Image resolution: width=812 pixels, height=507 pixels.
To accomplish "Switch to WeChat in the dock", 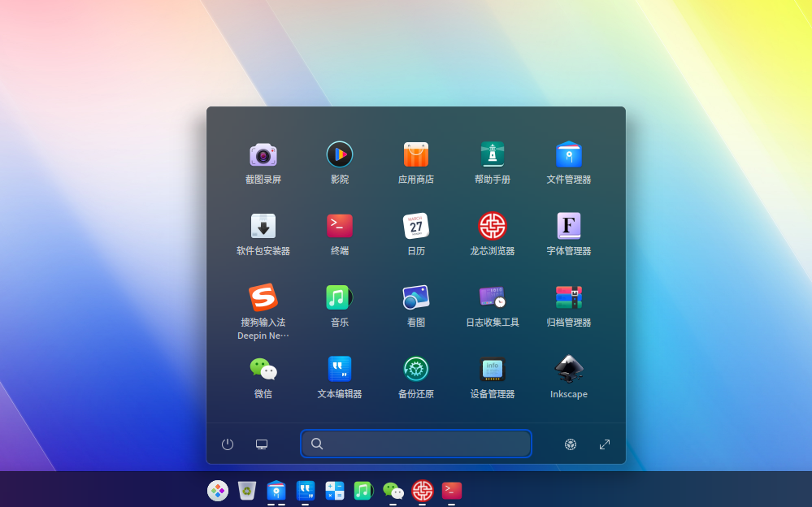I will [393, 491].
